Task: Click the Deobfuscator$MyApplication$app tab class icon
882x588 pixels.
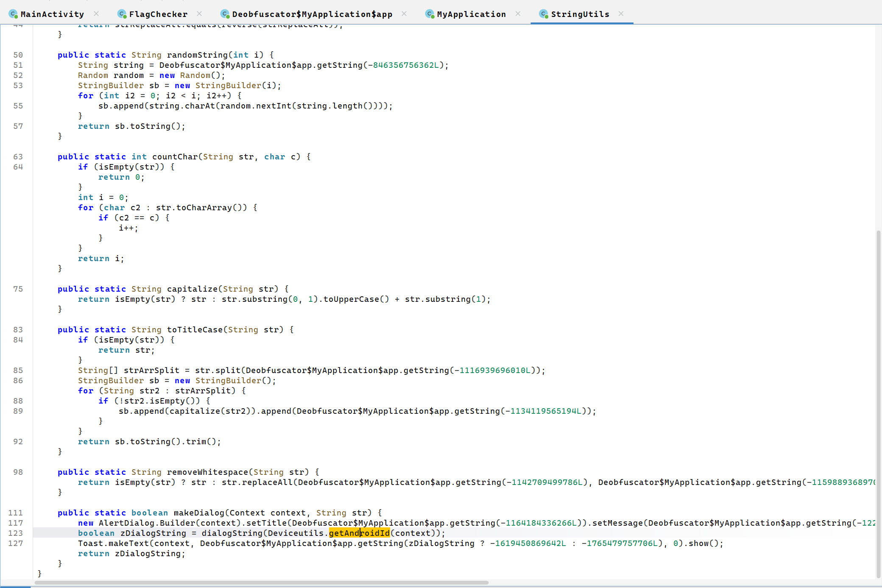Action: coord(225,14)
